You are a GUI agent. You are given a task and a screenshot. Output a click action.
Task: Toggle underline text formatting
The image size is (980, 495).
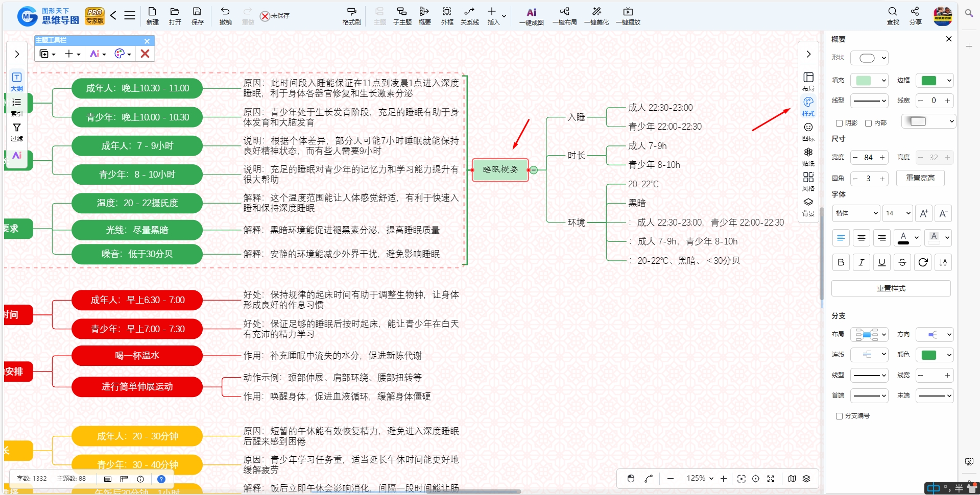point(882,262)
